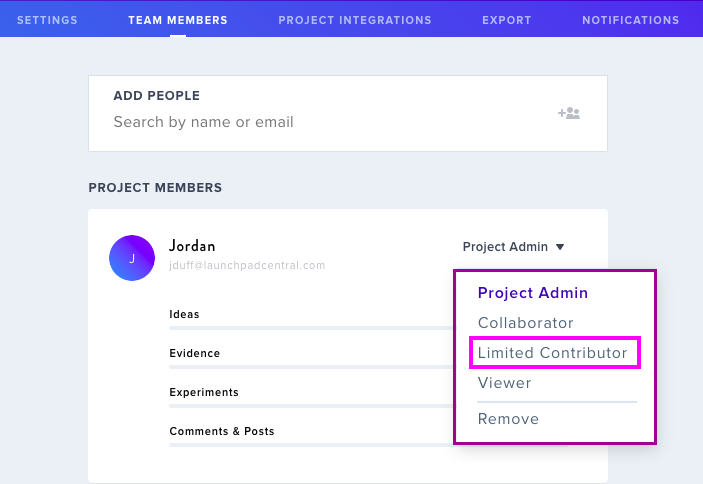Screen dimensions: 703x484
Task: Open the Team Members tab
Action: click(178, 20)
